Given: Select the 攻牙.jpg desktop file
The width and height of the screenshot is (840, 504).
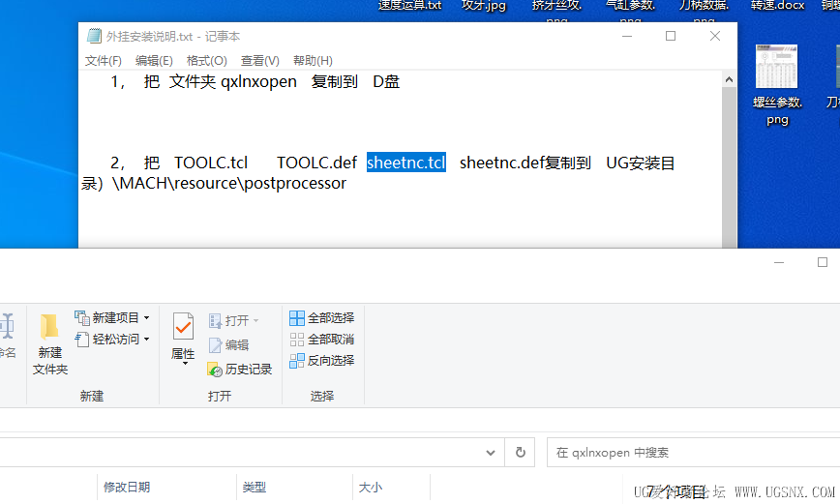Looking at the screenshot, I should tap(484, 6).
